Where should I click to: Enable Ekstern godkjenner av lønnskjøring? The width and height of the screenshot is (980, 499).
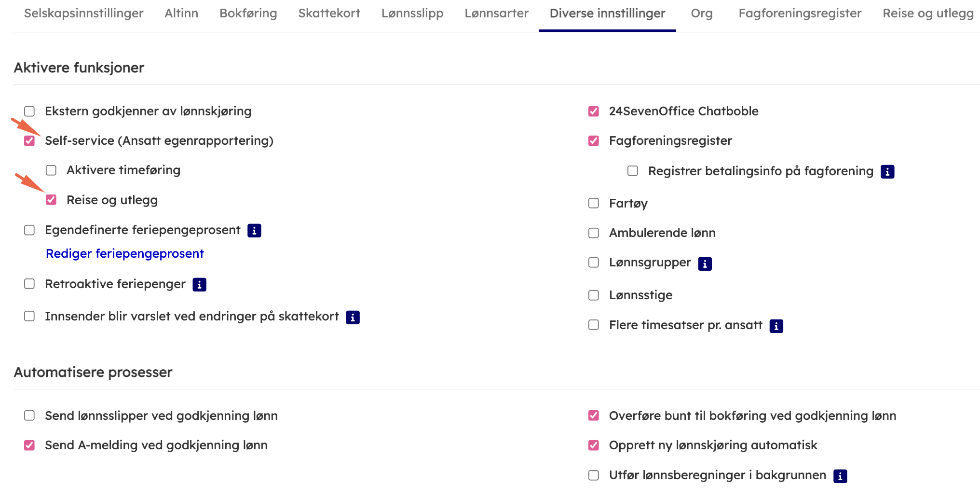[29, 111]
